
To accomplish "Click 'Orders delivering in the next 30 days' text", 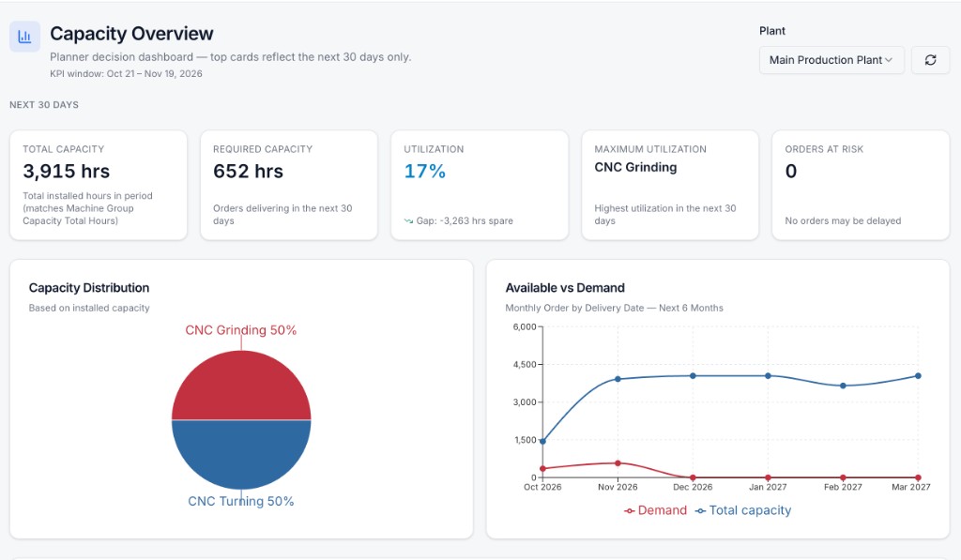I will pos(282,215).
